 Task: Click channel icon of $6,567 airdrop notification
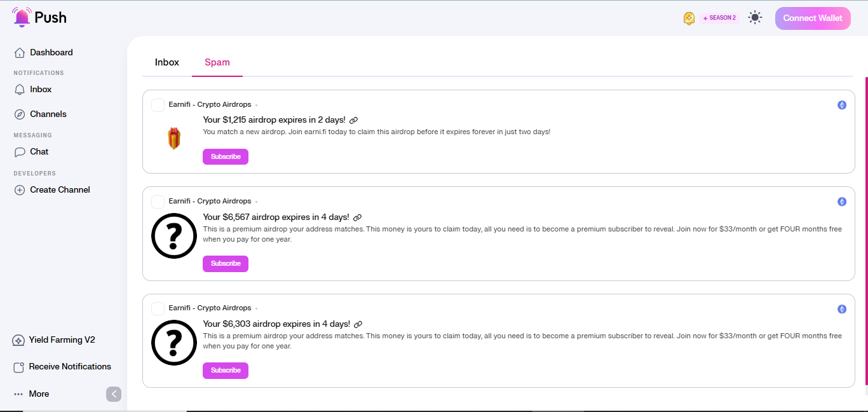(158, 202)
